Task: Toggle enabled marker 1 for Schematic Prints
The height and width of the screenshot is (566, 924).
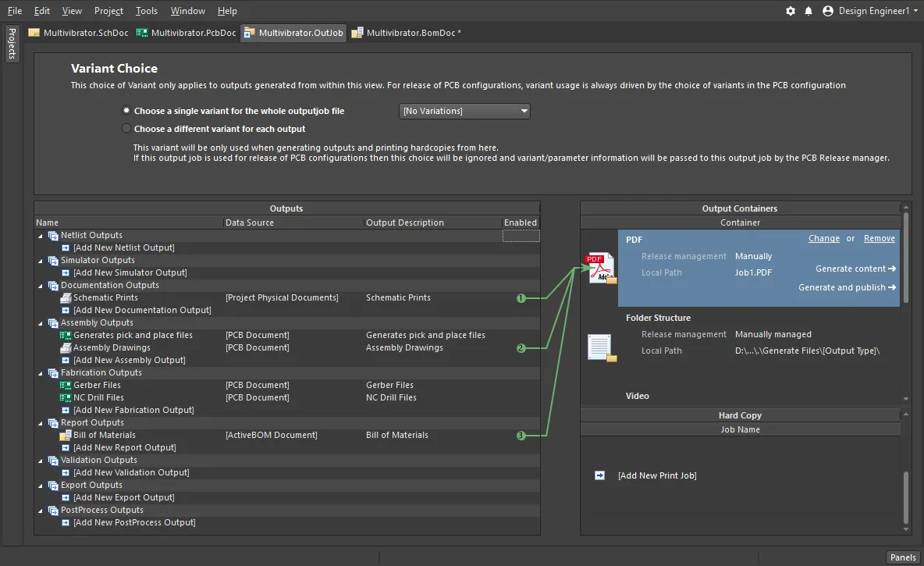Action: point(521,298)
